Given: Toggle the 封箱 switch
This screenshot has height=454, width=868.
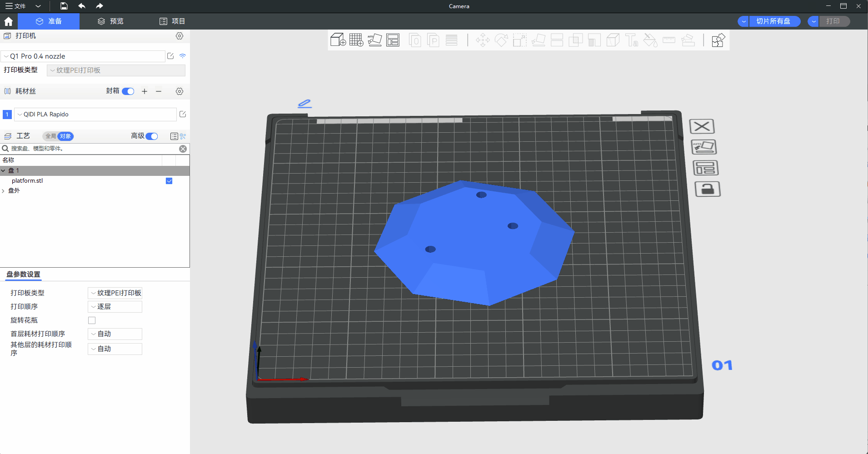Looking at the screenshot, I should coord(128,91).
